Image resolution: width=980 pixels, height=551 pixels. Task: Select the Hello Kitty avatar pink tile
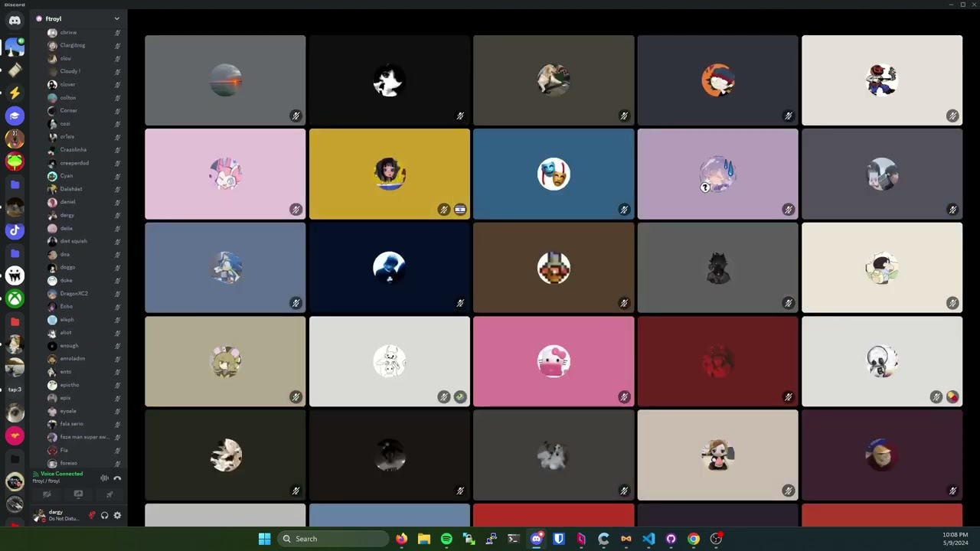(x=554, y=361)
